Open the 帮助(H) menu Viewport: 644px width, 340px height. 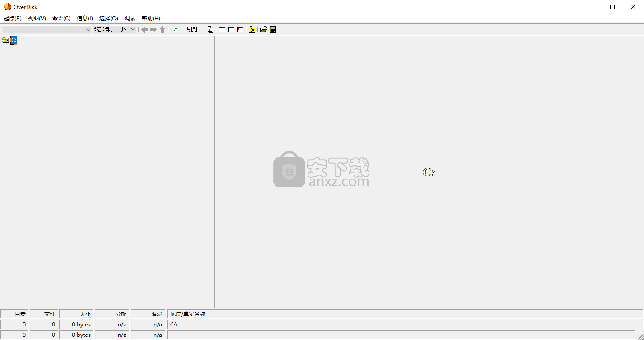tap(151, 19)
